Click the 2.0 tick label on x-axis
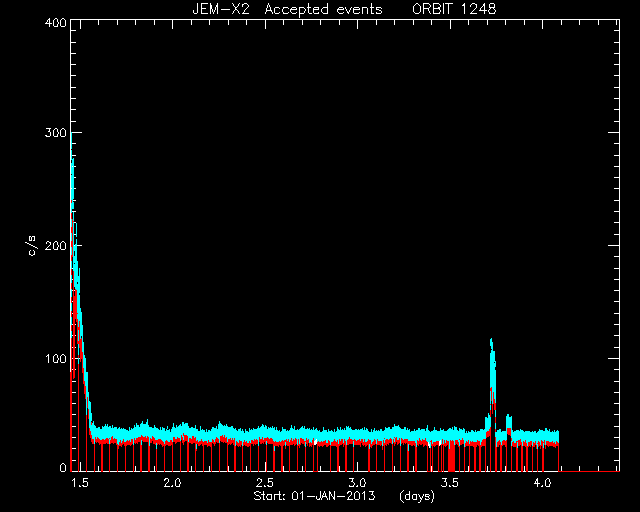This screenshot has width=640, height=512. pos(172,483)
